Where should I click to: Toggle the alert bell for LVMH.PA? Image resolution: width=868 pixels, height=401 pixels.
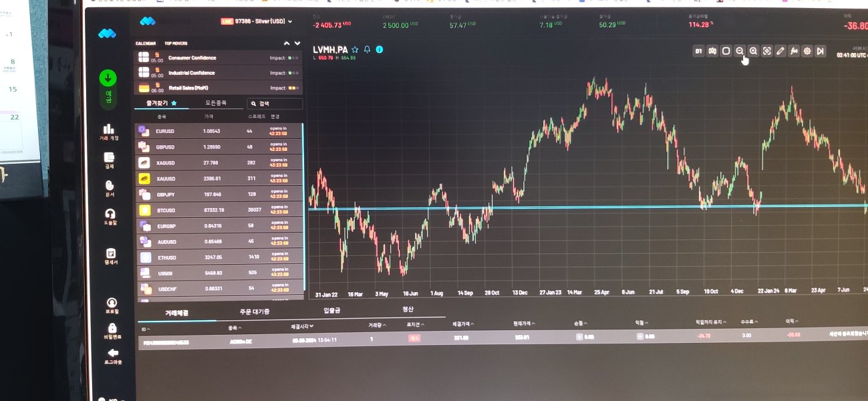tap(367, 49)
